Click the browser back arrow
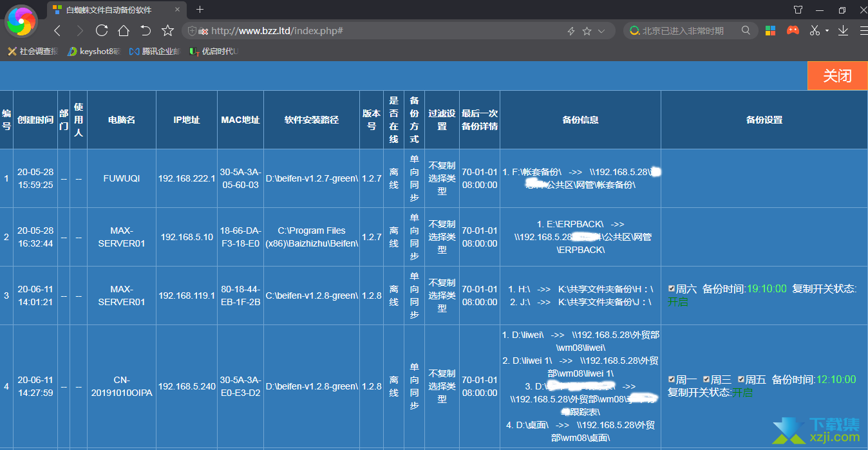868x450 pixels. (57, 30)
